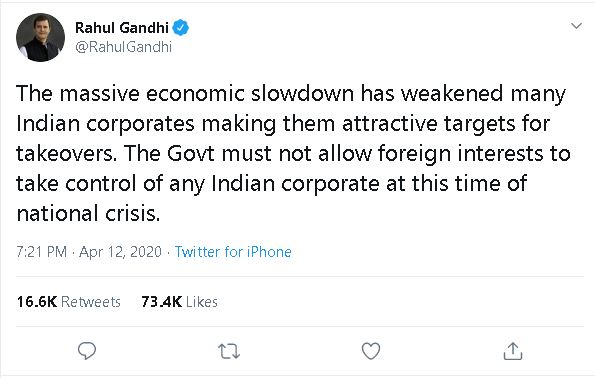Click the tweet's last line "national crisis."

pyautogui.click(x=88, y=213)
